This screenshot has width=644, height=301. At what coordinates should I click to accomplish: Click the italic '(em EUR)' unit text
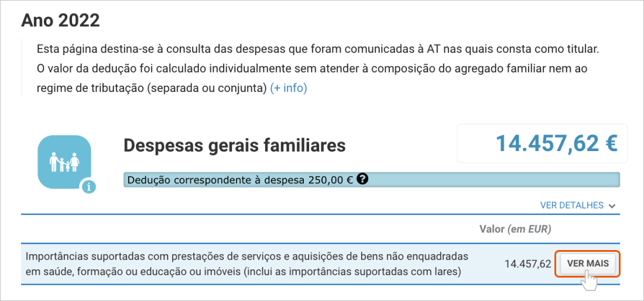529,228
